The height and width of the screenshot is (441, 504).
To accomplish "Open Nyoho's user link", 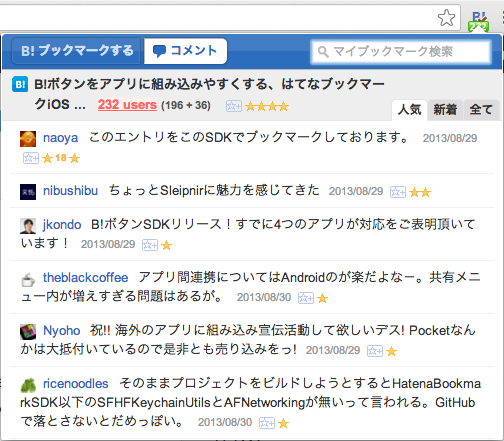I will coord(62,331).
